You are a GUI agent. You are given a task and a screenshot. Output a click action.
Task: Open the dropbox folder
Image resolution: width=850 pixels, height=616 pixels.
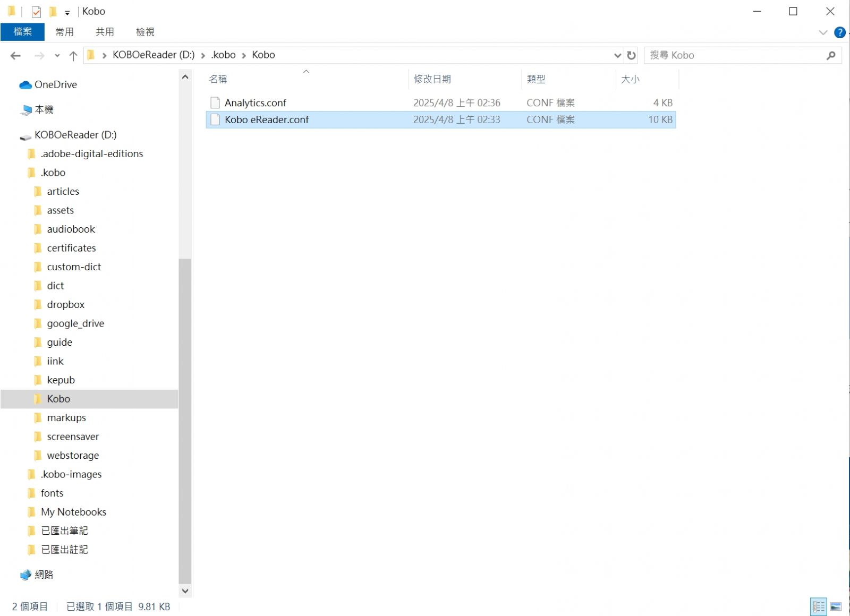click(x=65, y=304)
